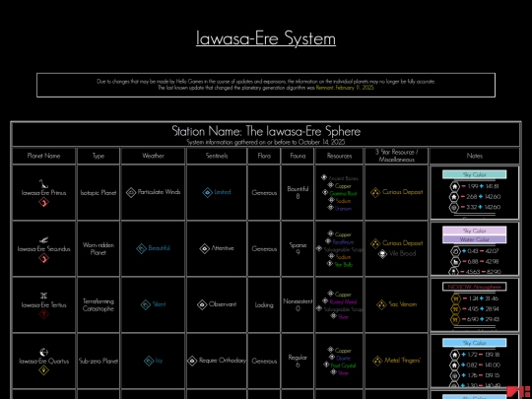Image resolution: width=532 pixels, height=399 pixels.
Task: Click the gold icon beside Metal 'Fingers'
Action: [377, 361]
